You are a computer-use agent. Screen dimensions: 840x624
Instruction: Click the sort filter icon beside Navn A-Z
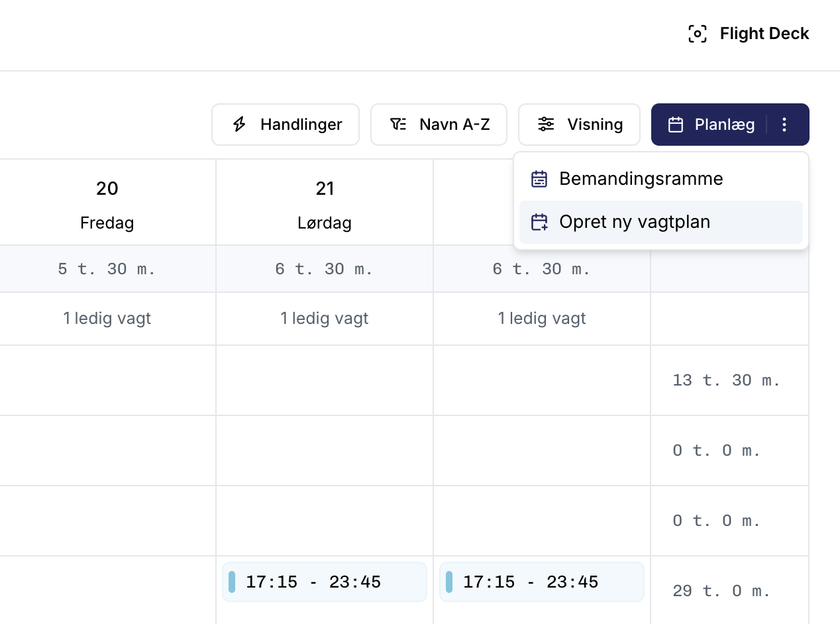[x=398, y=125]
